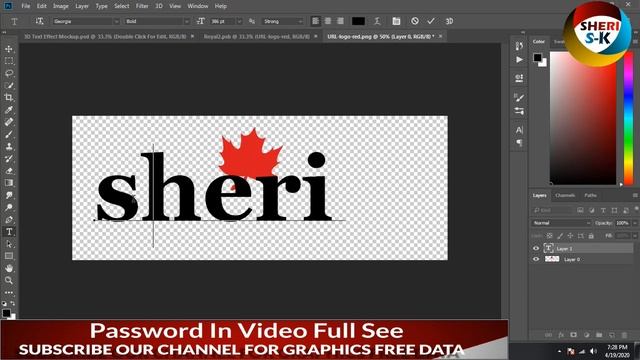The width and height of the screenshot is (640, 360).
Task: Select the Dodge tool
Action: pos(9,207)
